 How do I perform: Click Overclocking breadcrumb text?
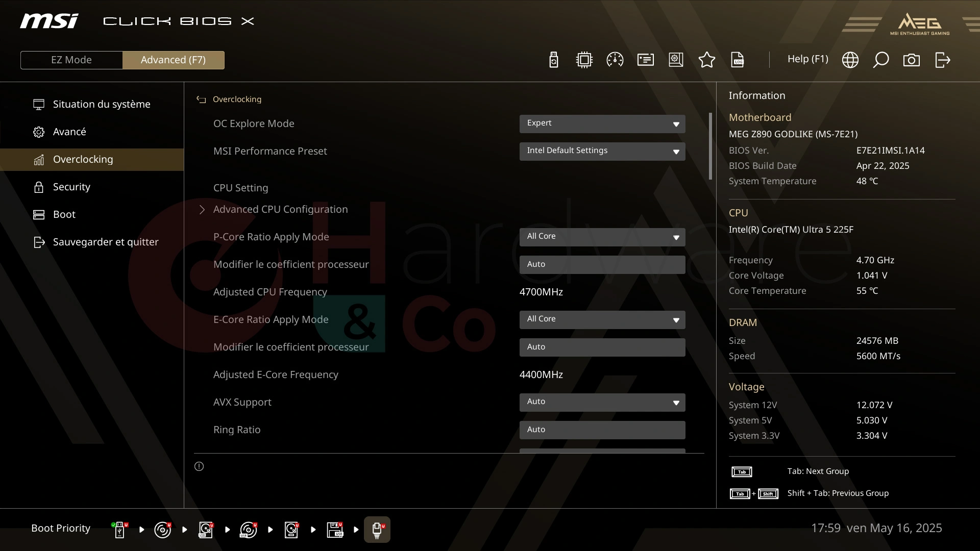click(237, 99)
